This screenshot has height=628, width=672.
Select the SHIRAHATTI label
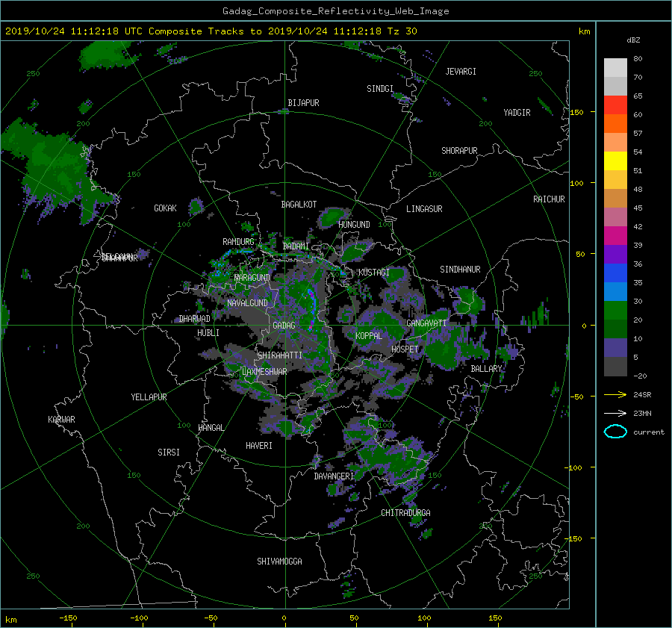point(280,355)
